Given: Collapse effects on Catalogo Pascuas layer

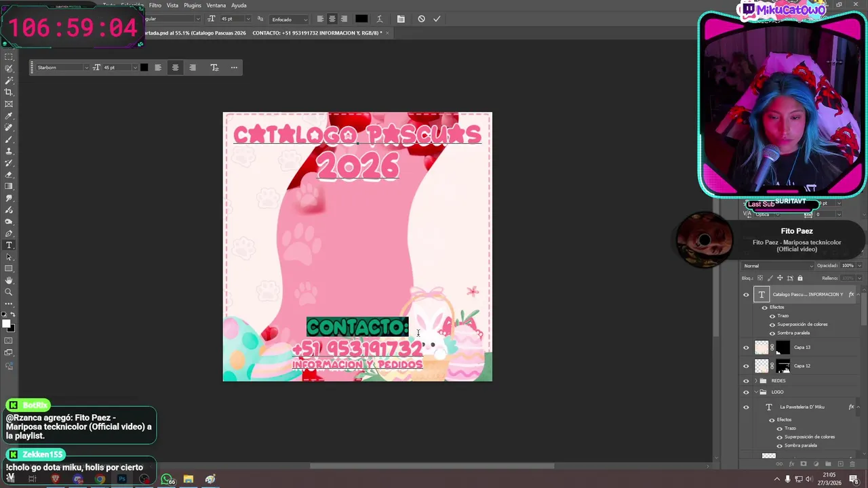Looking at the screenshot, I should click(859, 295).
